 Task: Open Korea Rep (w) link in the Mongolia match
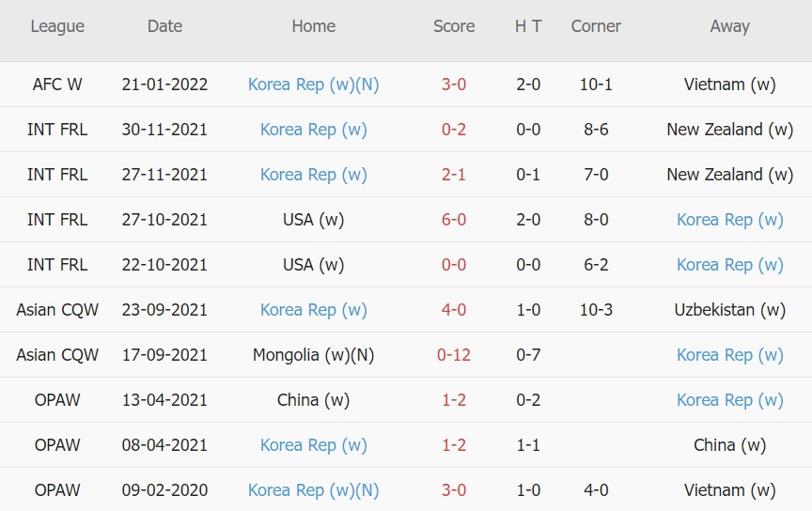729,355
